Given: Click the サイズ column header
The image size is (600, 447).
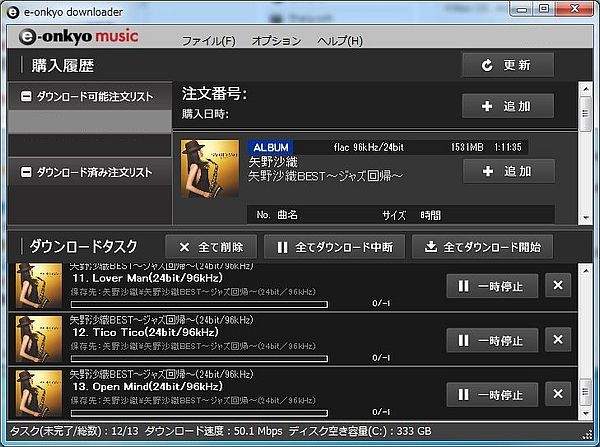Looking at the screenshot, I should point(394,215).
